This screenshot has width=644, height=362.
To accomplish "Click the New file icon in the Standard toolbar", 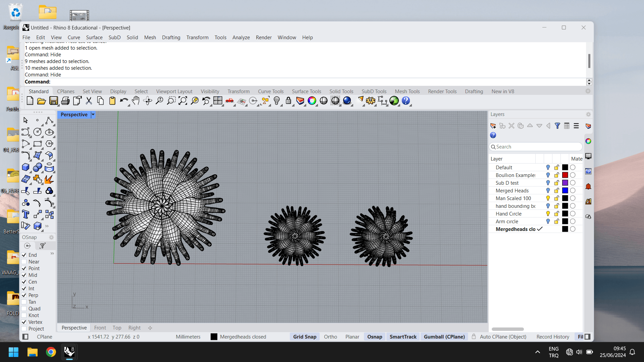I will (x=30, y=101).
